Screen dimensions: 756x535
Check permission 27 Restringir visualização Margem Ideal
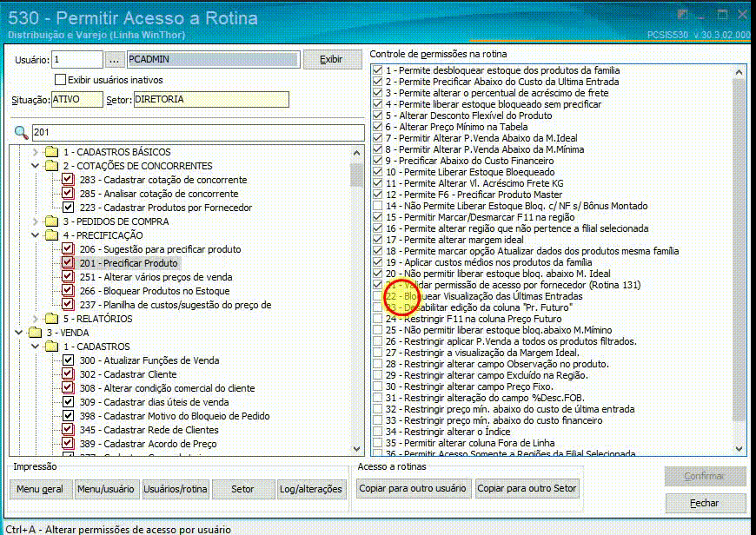click(x=377, y=353)
